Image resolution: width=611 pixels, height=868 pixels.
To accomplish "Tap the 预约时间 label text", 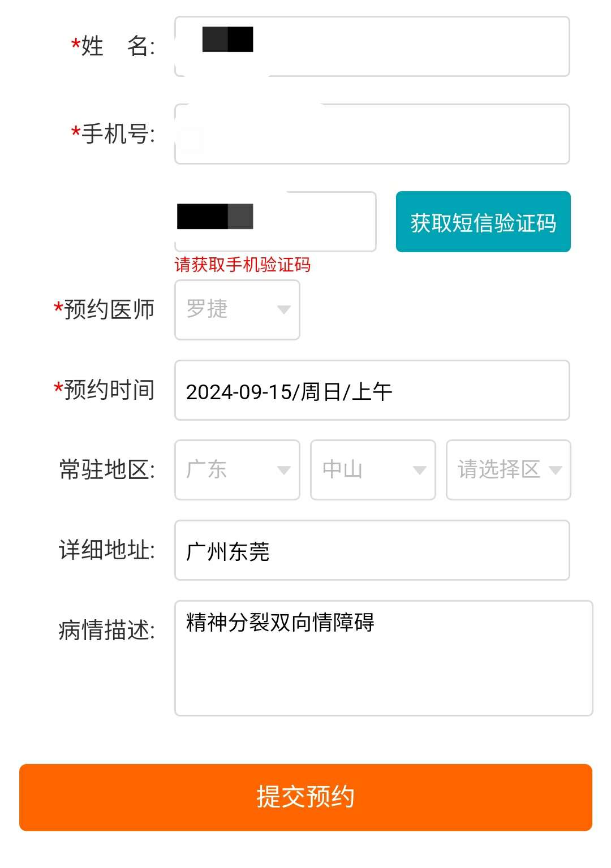I will (105, 390).
